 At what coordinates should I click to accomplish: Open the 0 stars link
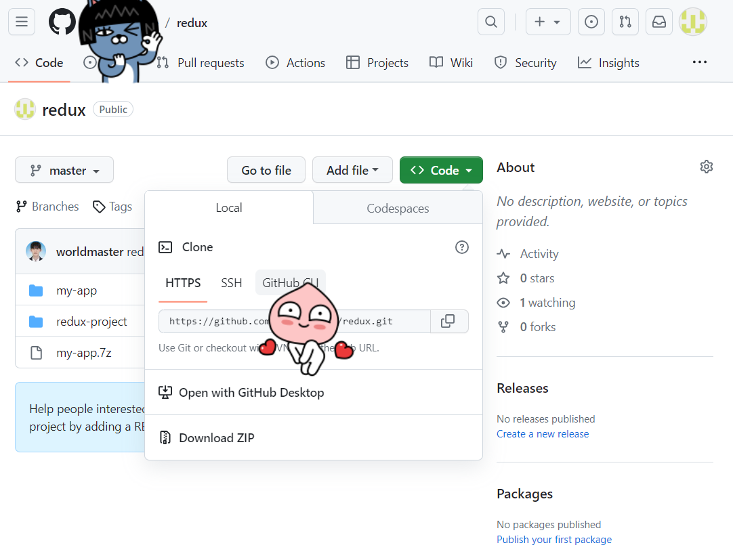click(526, 278)
